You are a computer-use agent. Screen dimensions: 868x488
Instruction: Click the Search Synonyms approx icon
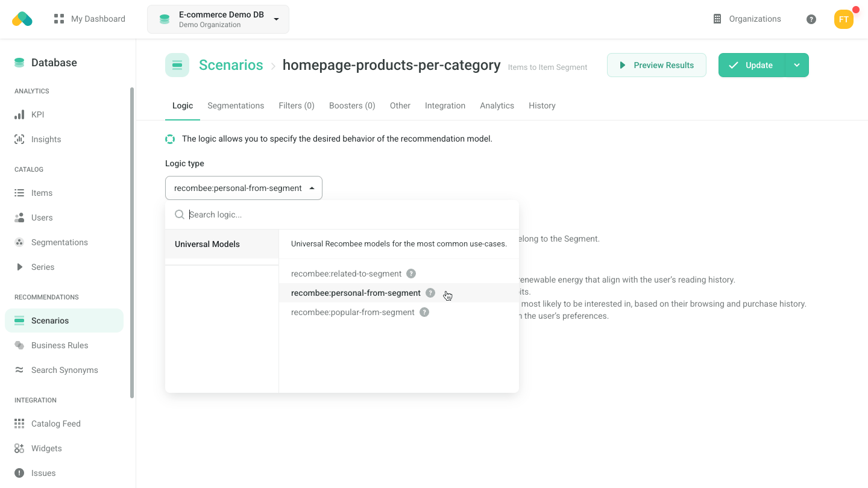(x=19, y=370)
